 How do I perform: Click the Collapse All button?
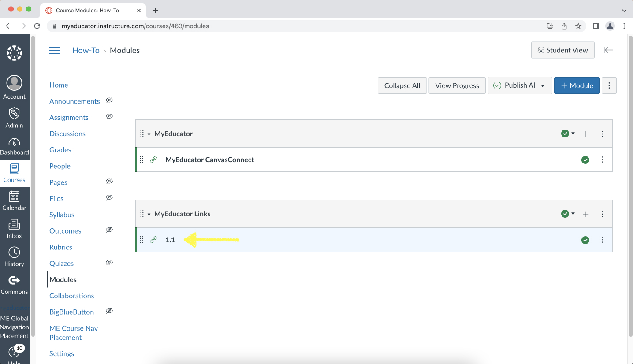coord(402,85)
